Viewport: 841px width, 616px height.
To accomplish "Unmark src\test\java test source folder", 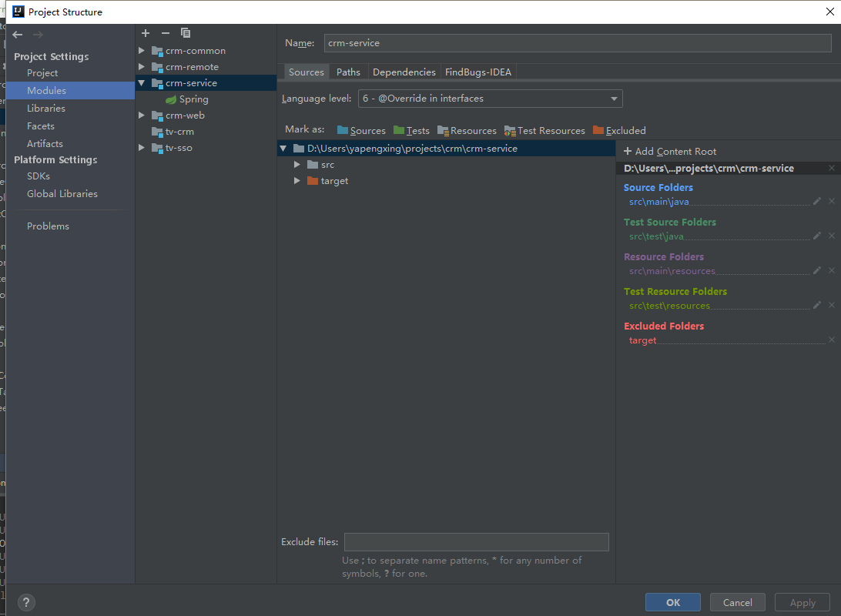I will click(831, 236).
